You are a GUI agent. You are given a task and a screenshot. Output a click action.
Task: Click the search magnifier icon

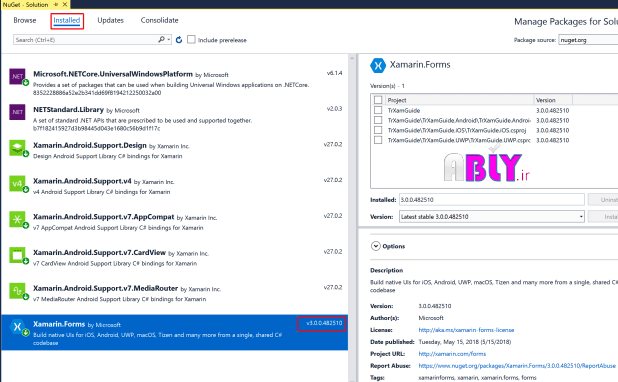161,39
